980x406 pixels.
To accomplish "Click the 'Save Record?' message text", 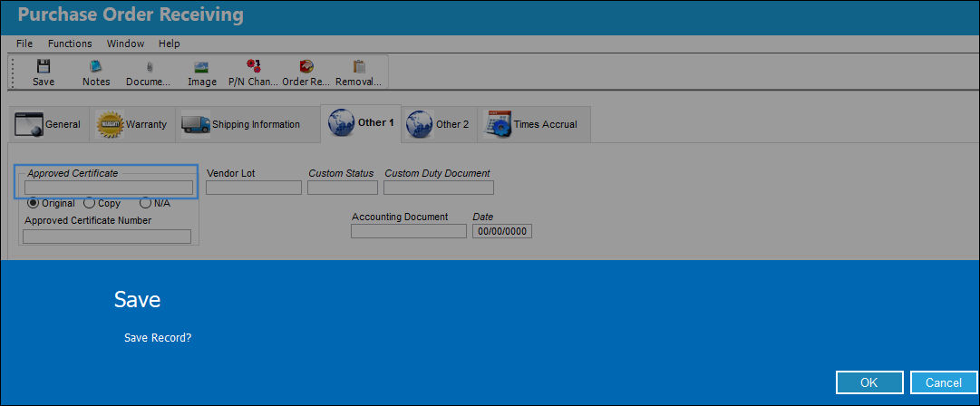I will tap(158, 338).
